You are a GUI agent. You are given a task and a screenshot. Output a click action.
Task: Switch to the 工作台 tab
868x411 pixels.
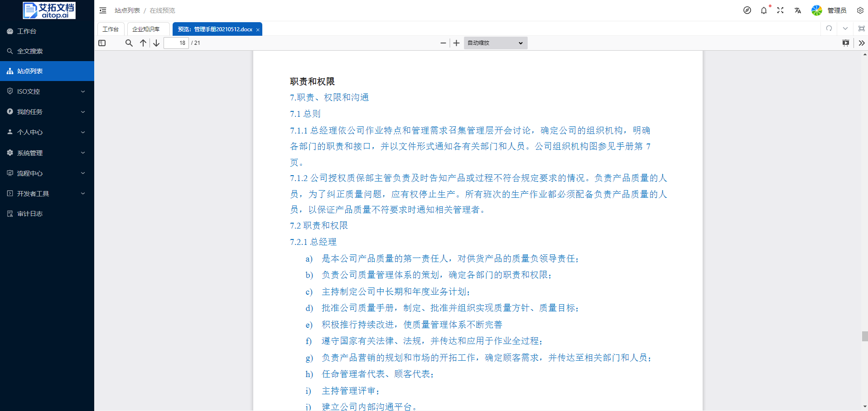pyautogui.click(x=111, y=29)
